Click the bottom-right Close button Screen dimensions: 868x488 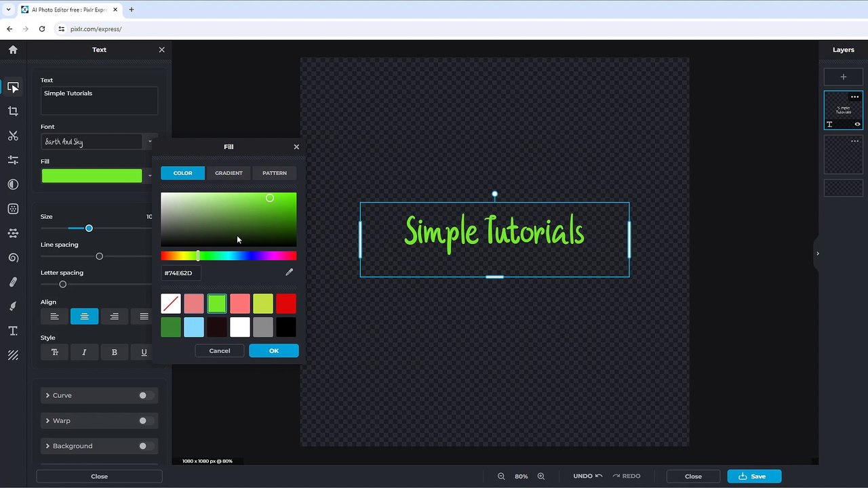[x=693, y=476]
